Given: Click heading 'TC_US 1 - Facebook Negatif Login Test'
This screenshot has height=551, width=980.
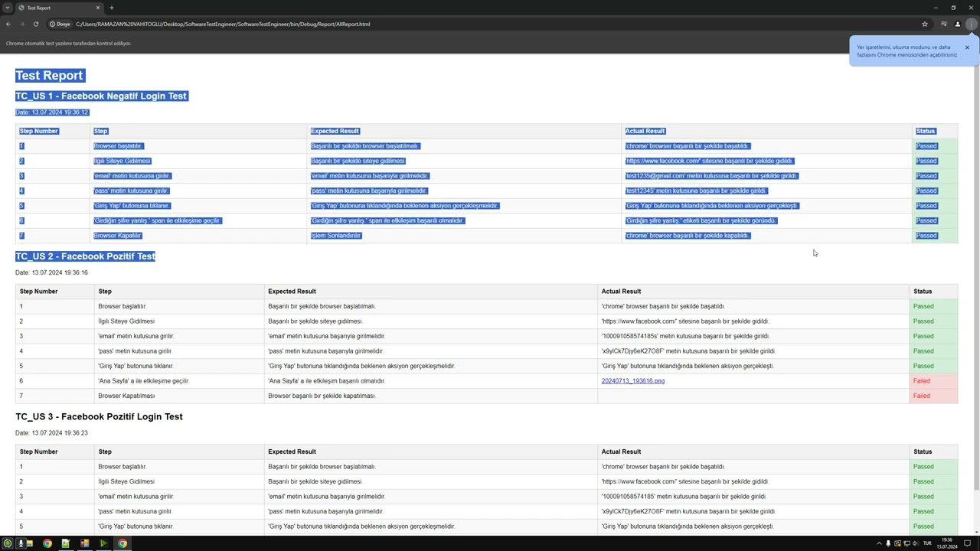Looking at the screenshot, I should tap(101, 96).
